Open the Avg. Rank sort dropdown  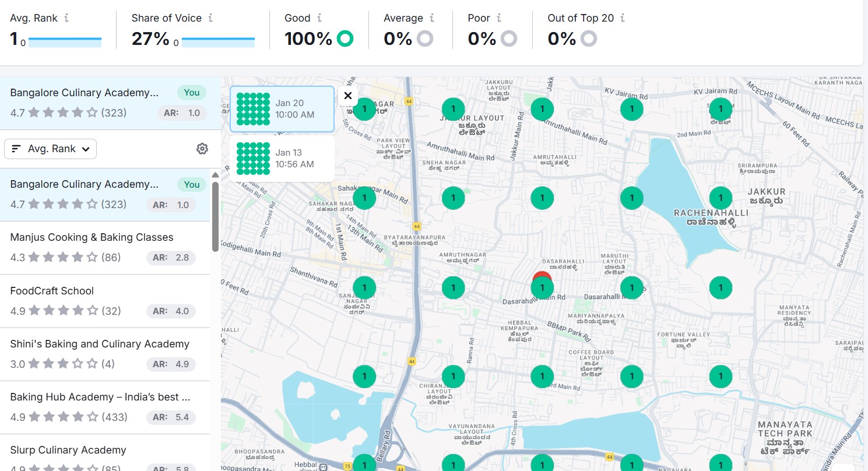point(50,149)
